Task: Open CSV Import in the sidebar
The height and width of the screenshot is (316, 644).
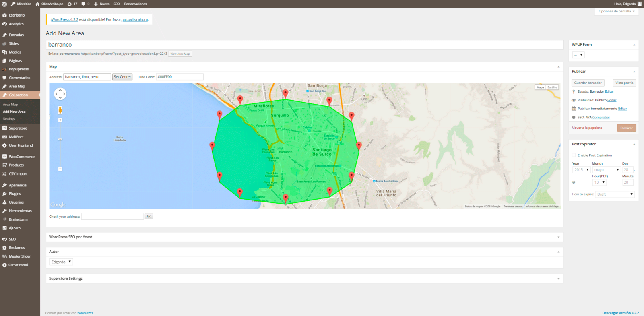Action: [x=18, y=174]
